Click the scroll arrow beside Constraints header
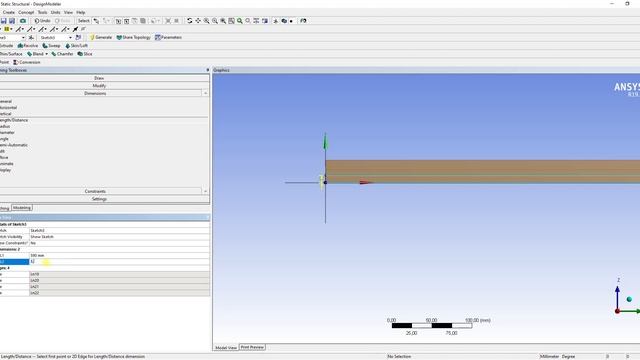Screen dimensions: 640x360 (x=205, y=191)
